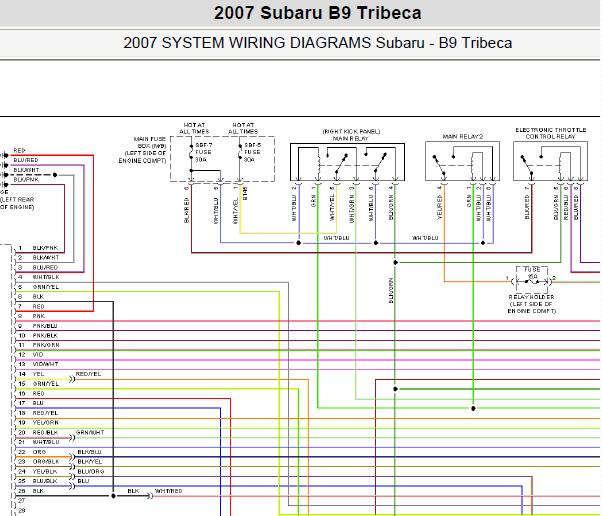Select pin 9 'PNK/BLU' row
The width and height of the screenshot is (602, 516).
click(x=38, y=326)
